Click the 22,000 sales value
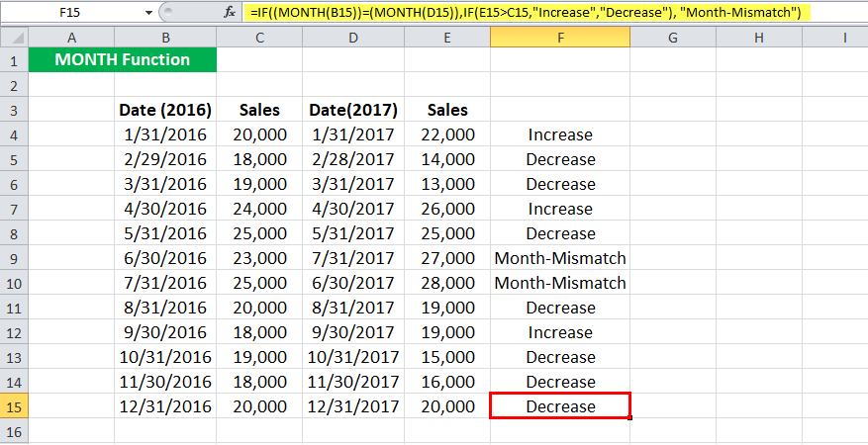Screen dimensions: 868x445 click(x=447, y=134)
